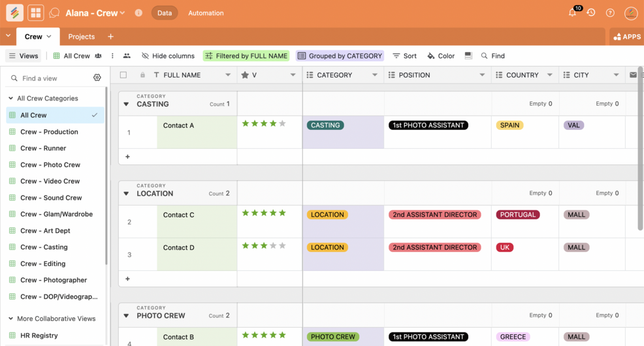
Task: Open the Grouped by CATEGORY options
Action: 340,56
